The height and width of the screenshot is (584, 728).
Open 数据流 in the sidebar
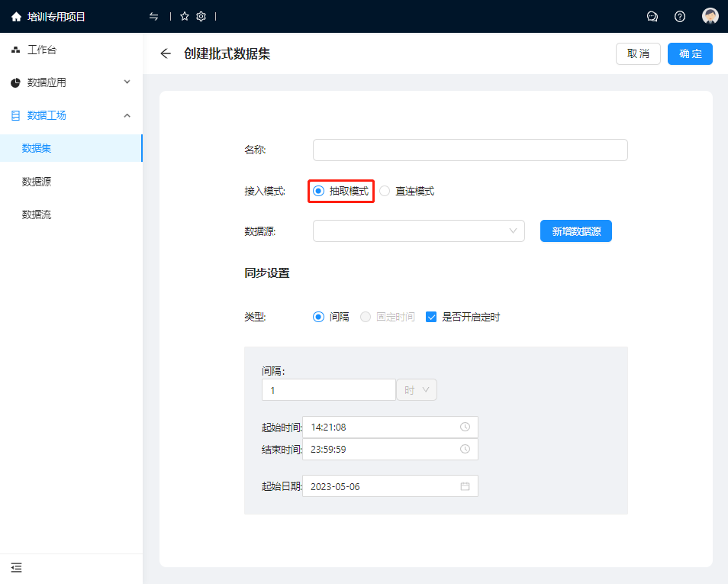[x=37, y=215]
